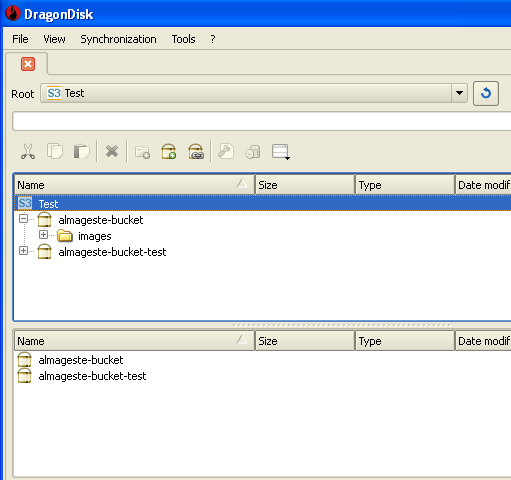
Task: Click the Copy icon in toolbar
Action: click(x=55, y=152)
